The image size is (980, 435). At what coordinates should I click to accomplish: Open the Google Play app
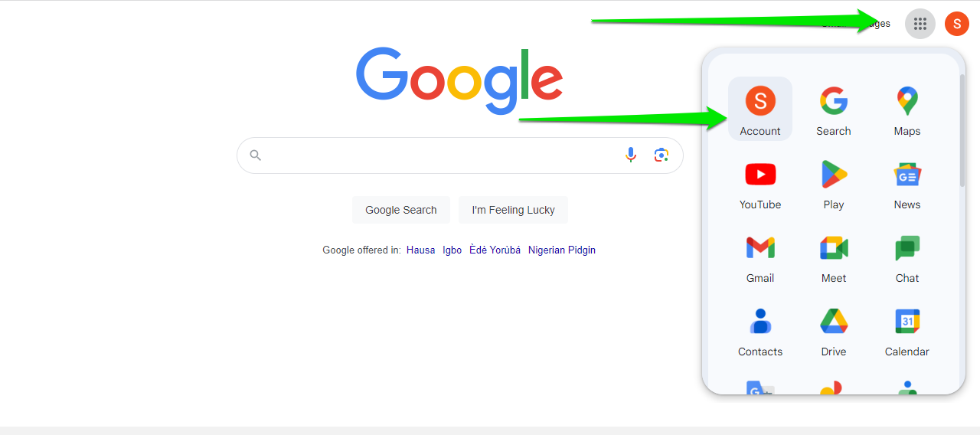(x=834, y=182)
